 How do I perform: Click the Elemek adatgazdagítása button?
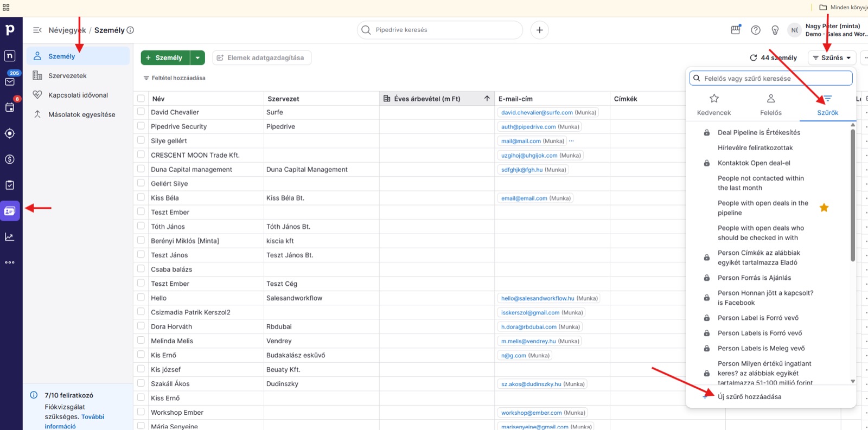[x=261, y=57]
